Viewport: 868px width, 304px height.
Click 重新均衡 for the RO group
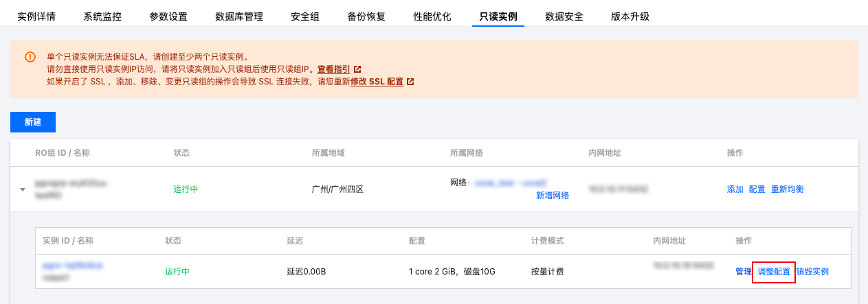pyautogui.click(x=788, y=189)
